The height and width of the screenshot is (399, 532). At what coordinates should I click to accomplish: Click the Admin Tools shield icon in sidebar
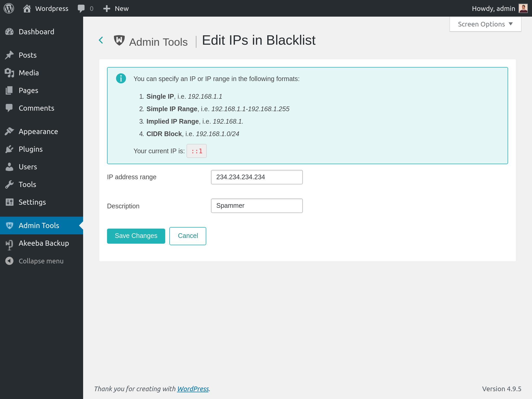pos(10,225)
